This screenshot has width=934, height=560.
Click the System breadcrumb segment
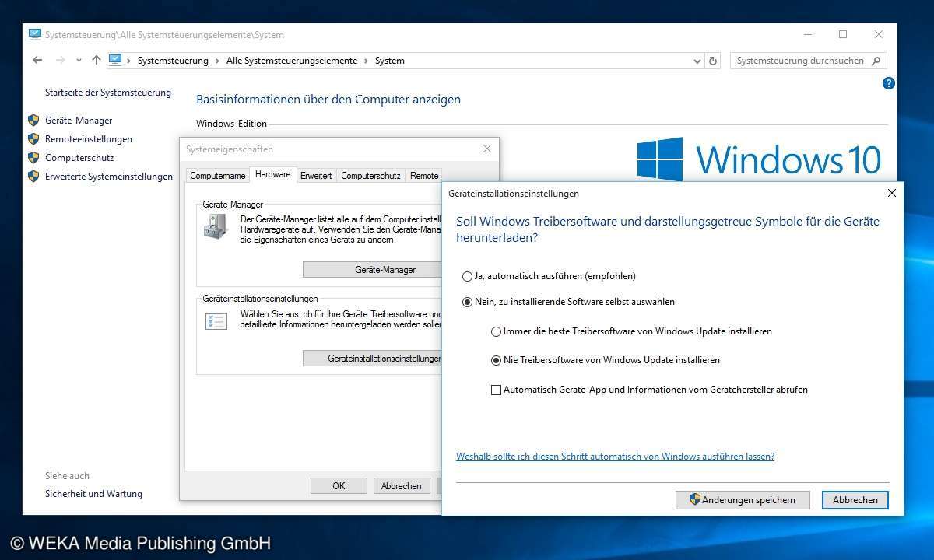point(389,61)
